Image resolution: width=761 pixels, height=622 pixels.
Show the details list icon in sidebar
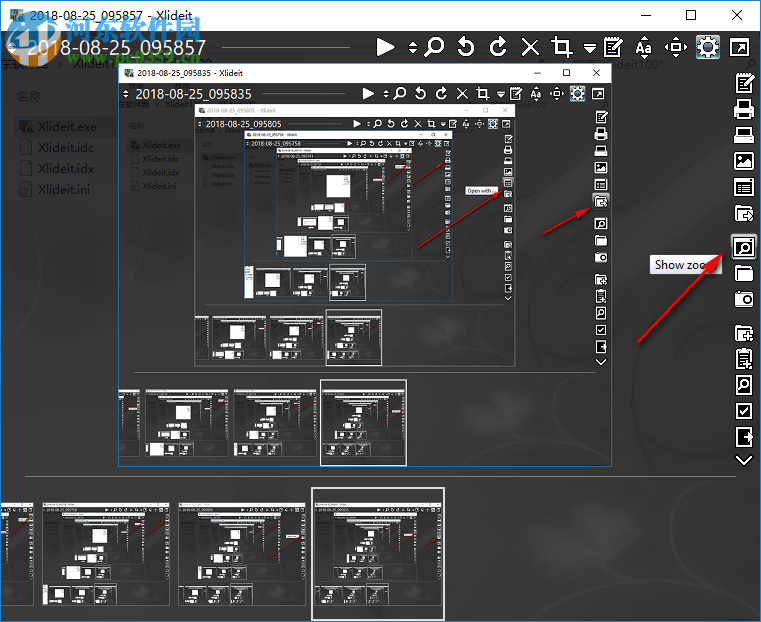click(744, 187)
